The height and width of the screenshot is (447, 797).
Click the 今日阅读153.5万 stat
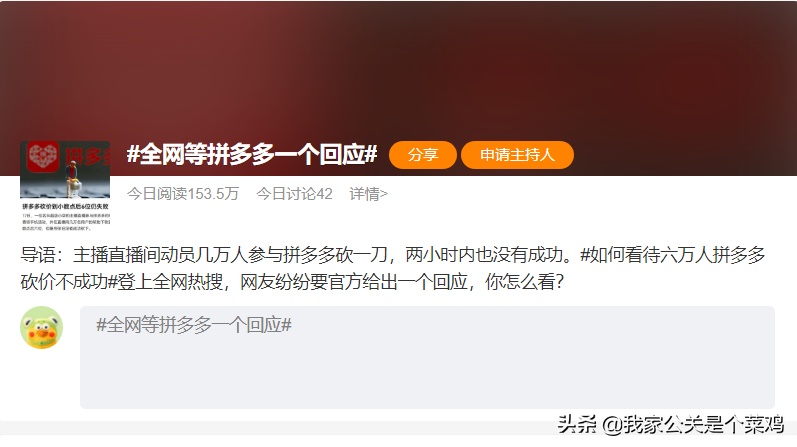click(x=183, y=194)
